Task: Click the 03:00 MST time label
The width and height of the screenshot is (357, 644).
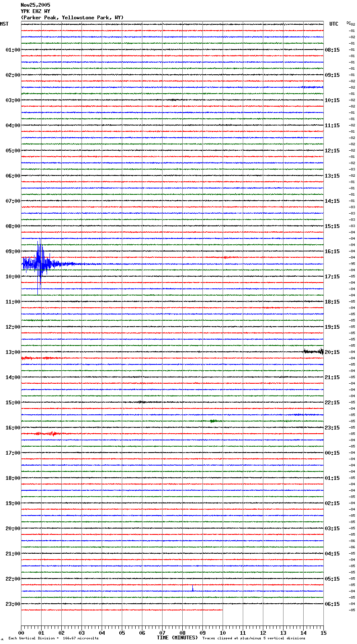Action: pyautogui.click(x=13, y=100)
